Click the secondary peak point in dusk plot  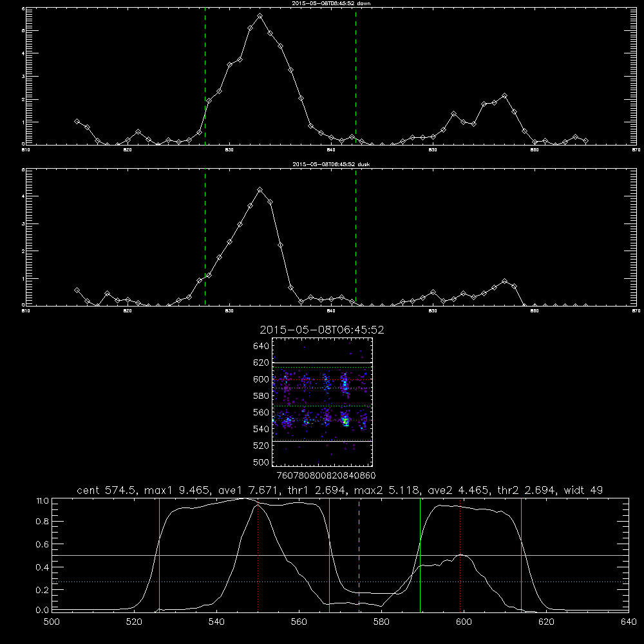tap(504, 281)
